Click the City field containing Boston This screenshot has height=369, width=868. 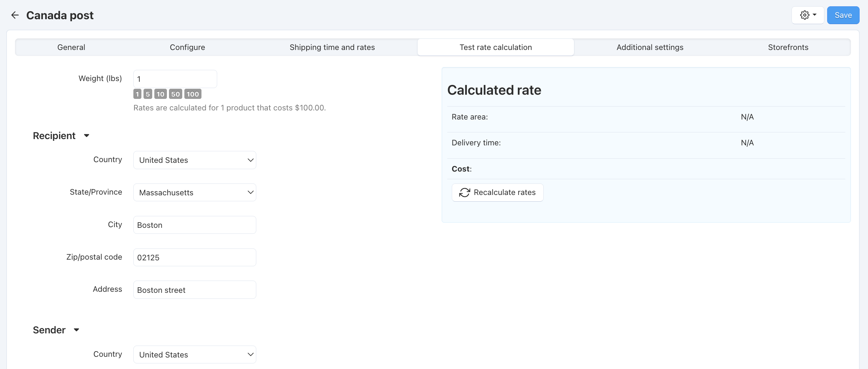pos(195,225)
